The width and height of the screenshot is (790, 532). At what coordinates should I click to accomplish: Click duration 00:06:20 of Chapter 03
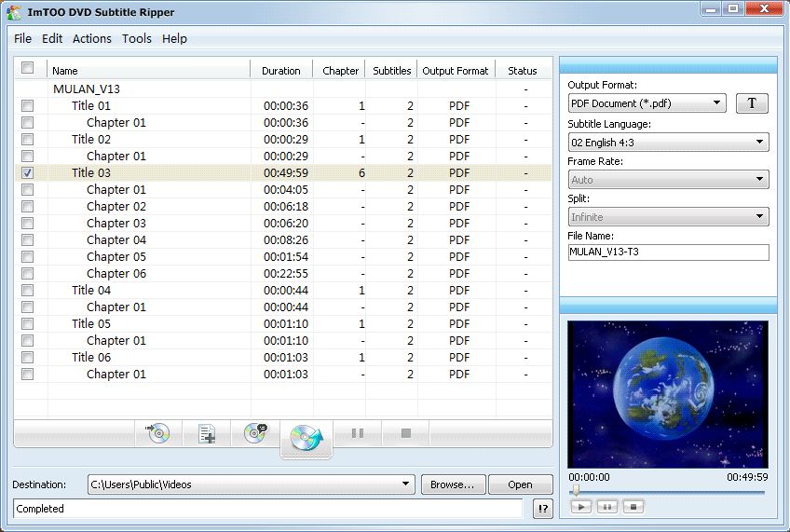pos(286,224)
